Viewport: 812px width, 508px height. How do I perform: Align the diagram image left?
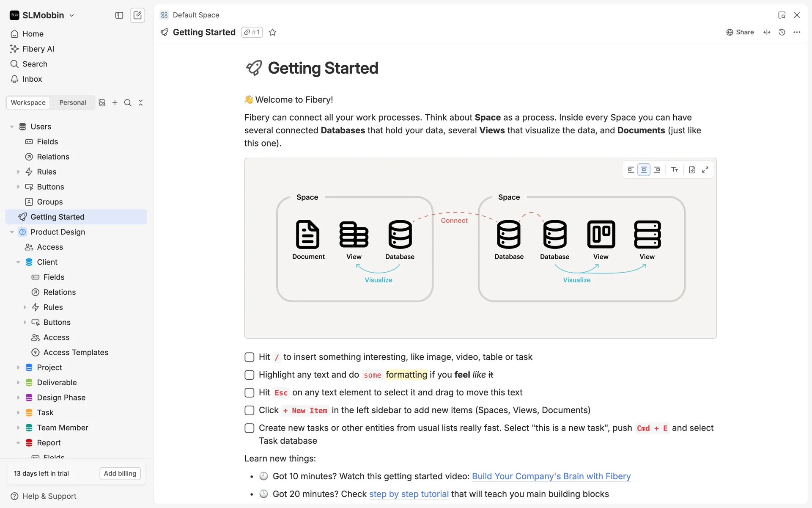[x=631, y=170]
